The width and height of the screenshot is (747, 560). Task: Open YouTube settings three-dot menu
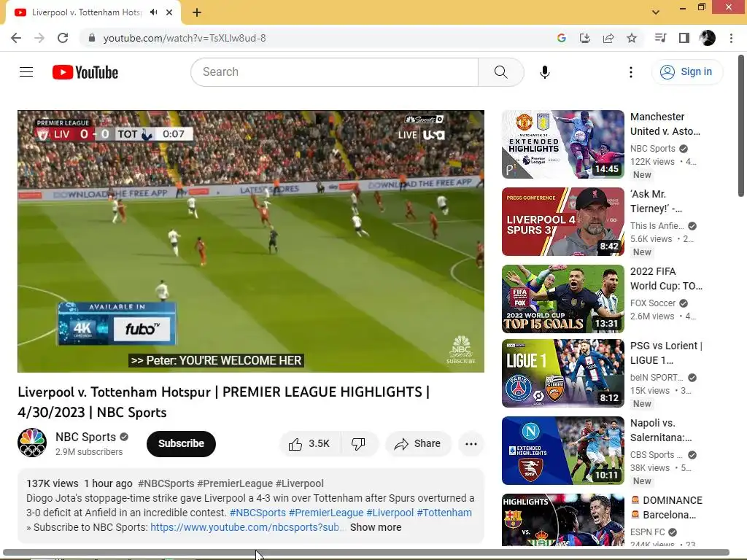[631, 72]
